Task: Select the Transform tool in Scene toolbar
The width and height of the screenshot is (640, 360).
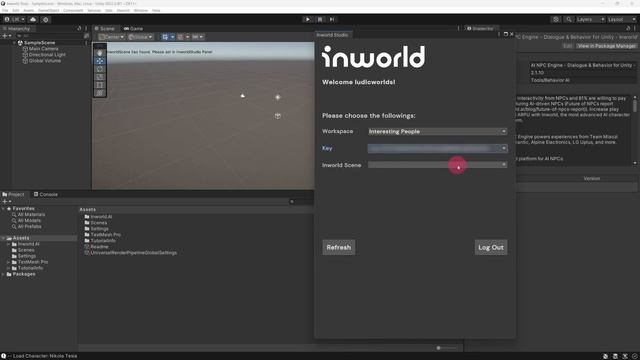Action: (100, 93)
